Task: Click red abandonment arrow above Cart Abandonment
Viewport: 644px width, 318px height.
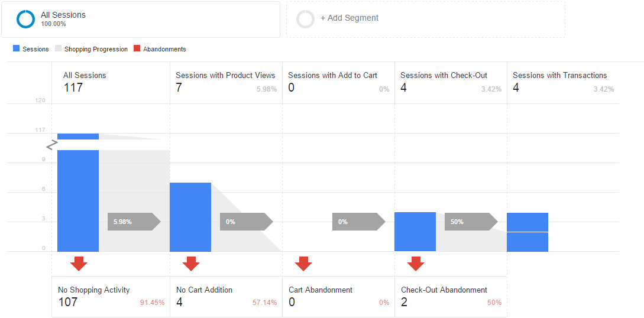Action: tap(303, 264)
